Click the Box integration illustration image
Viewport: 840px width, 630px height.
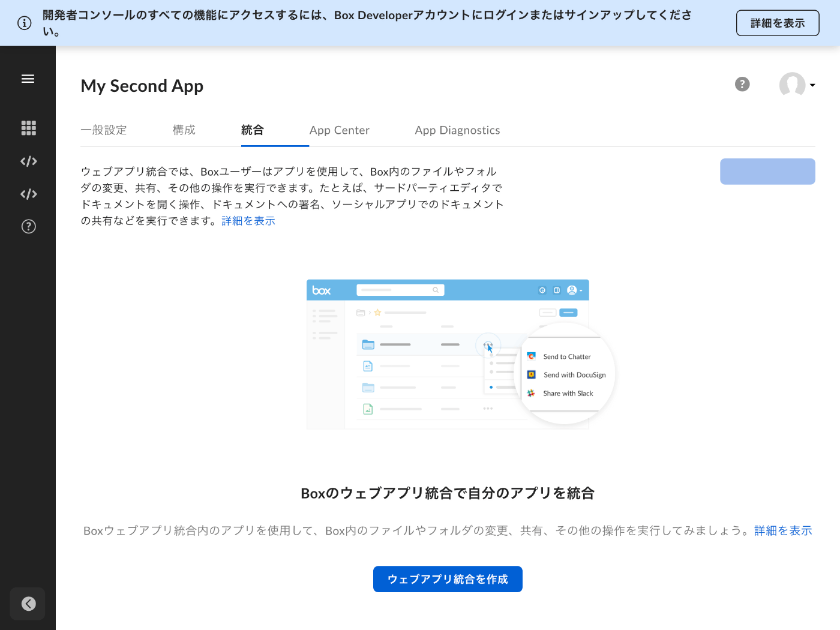[461, 354]
